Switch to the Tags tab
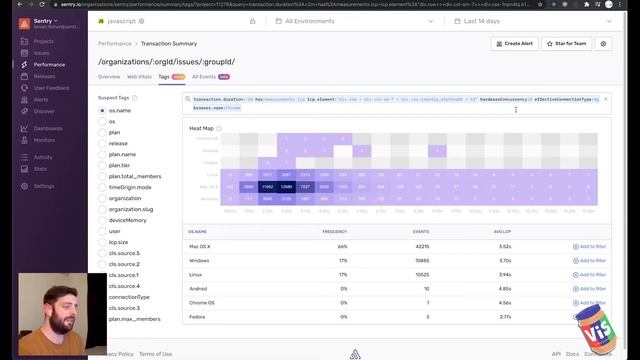The width and height of the screenshot is (640, 360). click(x=172, y=77)
